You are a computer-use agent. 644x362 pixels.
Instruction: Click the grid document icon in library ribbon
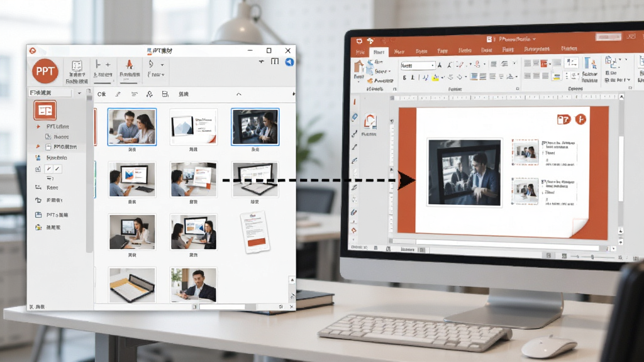point(77,65)
